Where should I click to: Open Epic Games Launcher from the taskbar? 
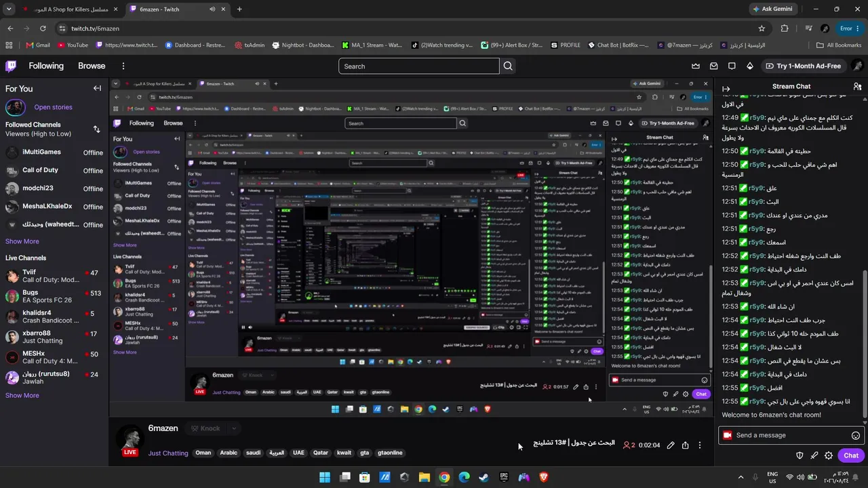[x=504, y=477]
